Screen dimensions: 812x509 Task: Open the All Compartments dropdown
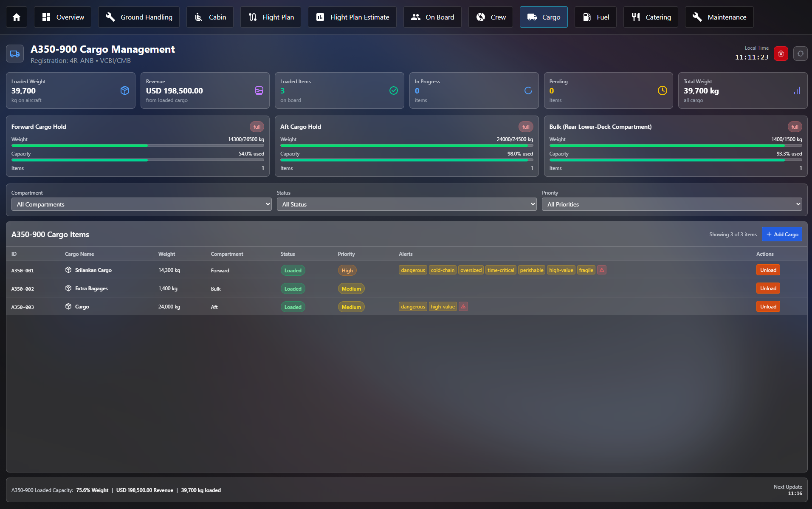[x=141, y=204]
